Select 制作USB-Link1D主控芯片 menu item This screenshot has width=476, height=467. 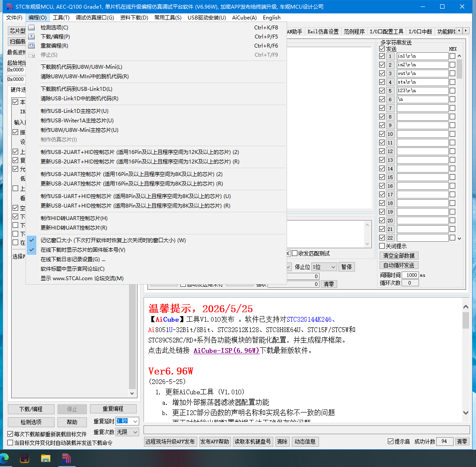tap(157, 111)
